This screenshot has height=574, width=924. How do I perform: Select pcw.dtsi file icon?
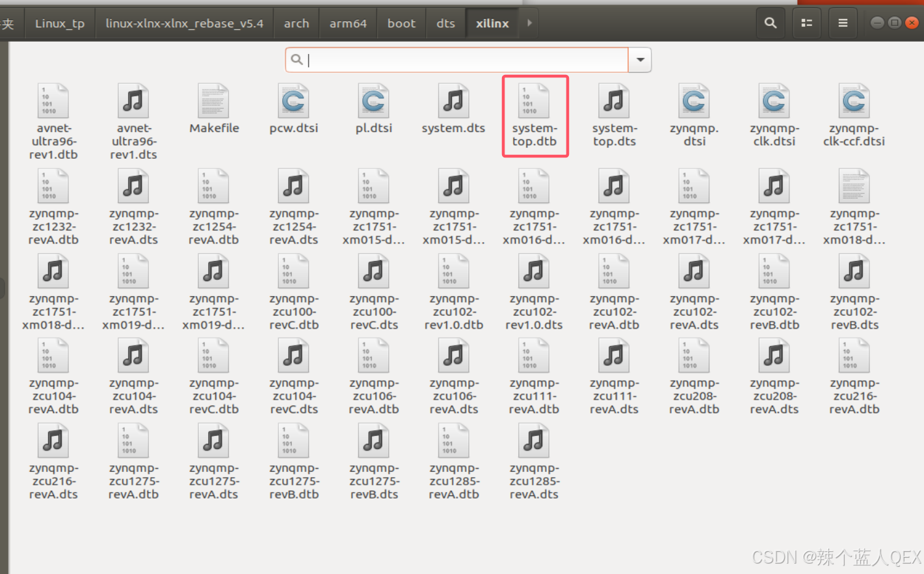(294, 101)
